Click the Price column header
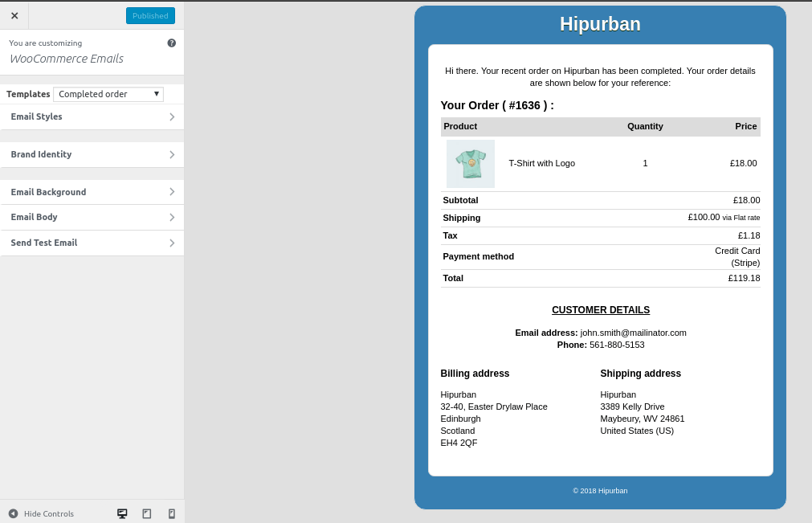The image size is (812, 523). pyautogui.click(x=745, y=126)
